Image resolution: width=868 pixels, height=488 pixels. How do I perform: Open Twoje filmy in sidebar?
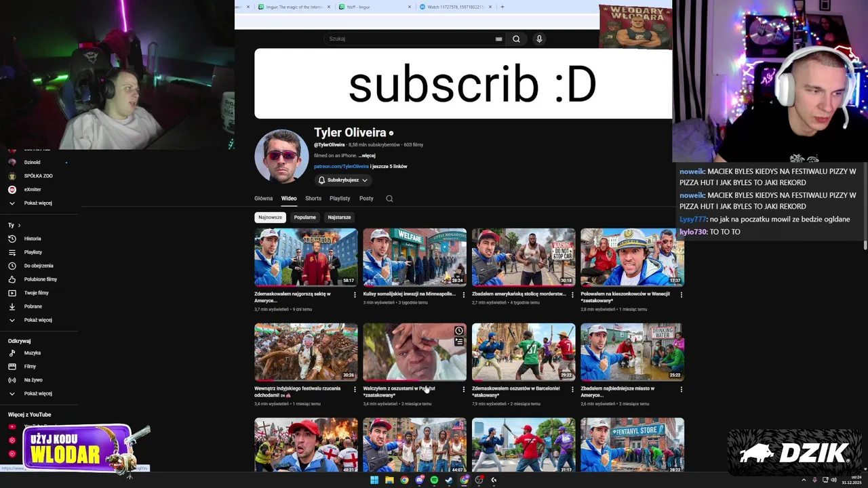[x=36, y=293]
